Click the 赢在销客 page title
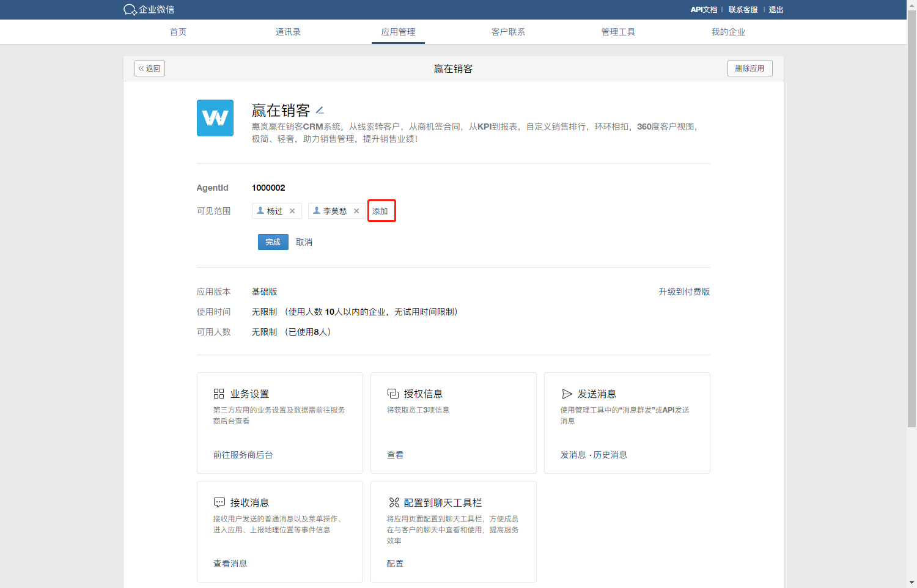The width and height of the screenshot is (917, 588). tap(453, 68)
